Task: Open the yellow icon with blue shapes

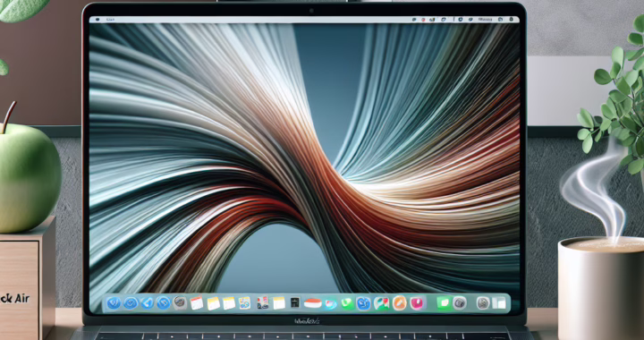Action: [x=244, y=303]
